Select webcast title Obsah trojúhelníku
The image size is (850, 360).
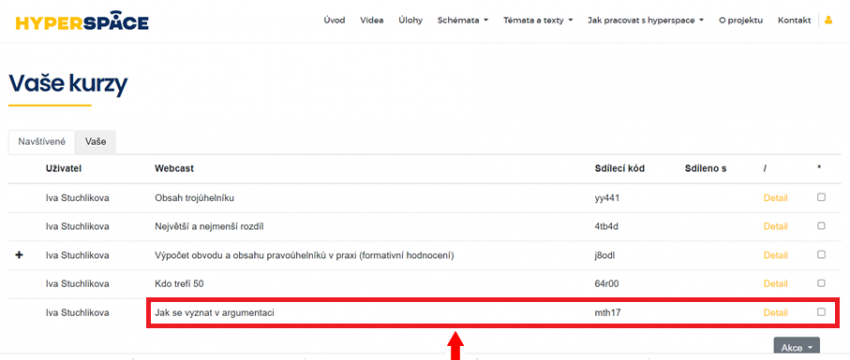pyautogui.click(x=194, y=198)
